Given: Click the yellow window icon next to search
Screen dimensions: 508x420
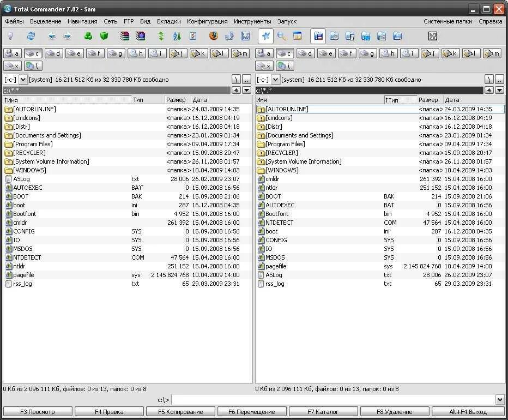Looking at the screenshot, I should pos(298,36).
